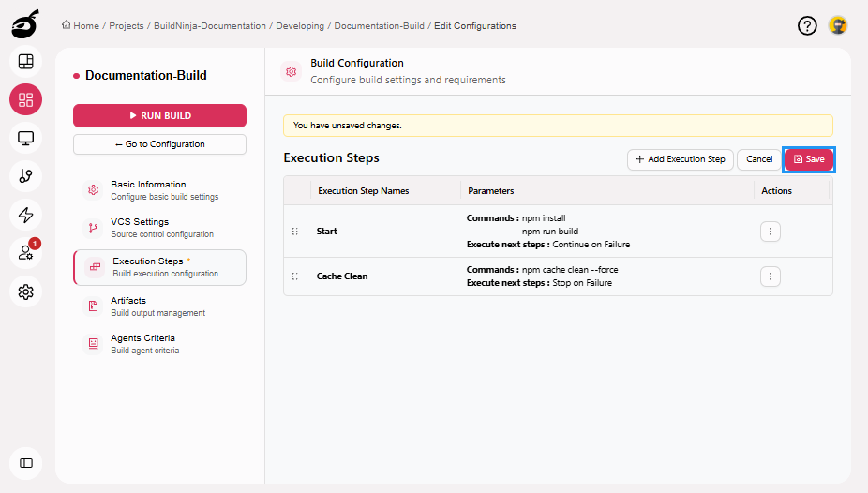Screen dimensions: 868x493
Task: Click the lightning bolt icon in sidebar
Action: click(26, 215)
